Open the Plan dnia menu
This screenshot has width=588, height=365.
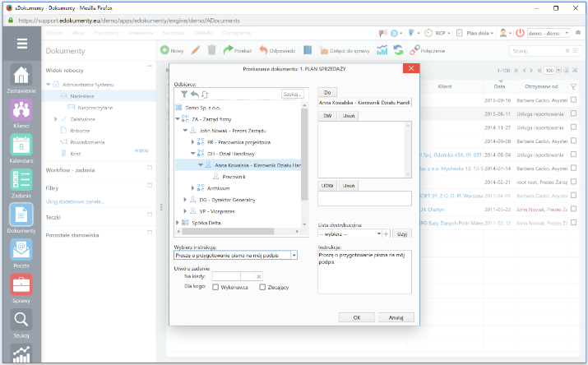[x=478, y=32]
